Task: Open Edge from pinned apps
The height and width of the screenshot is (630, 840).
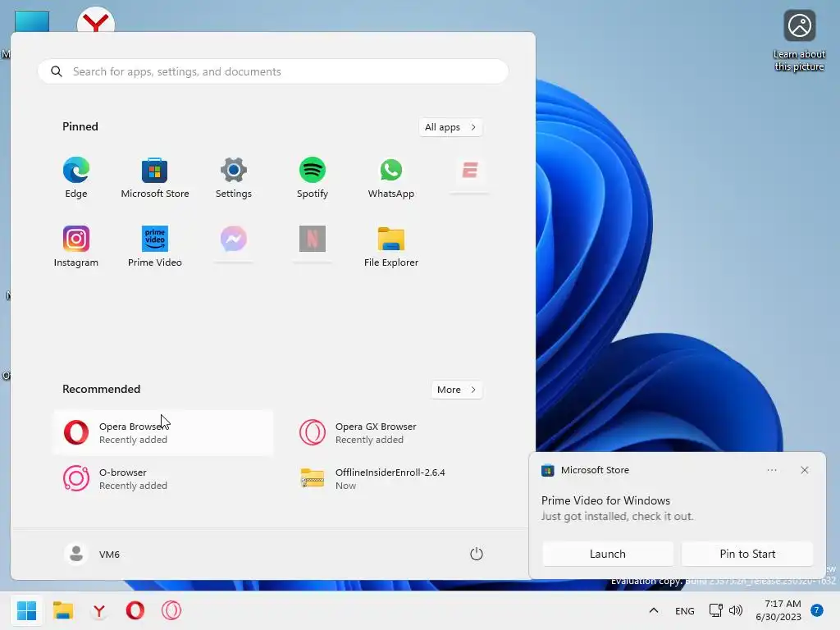Action: pos(76,178)
